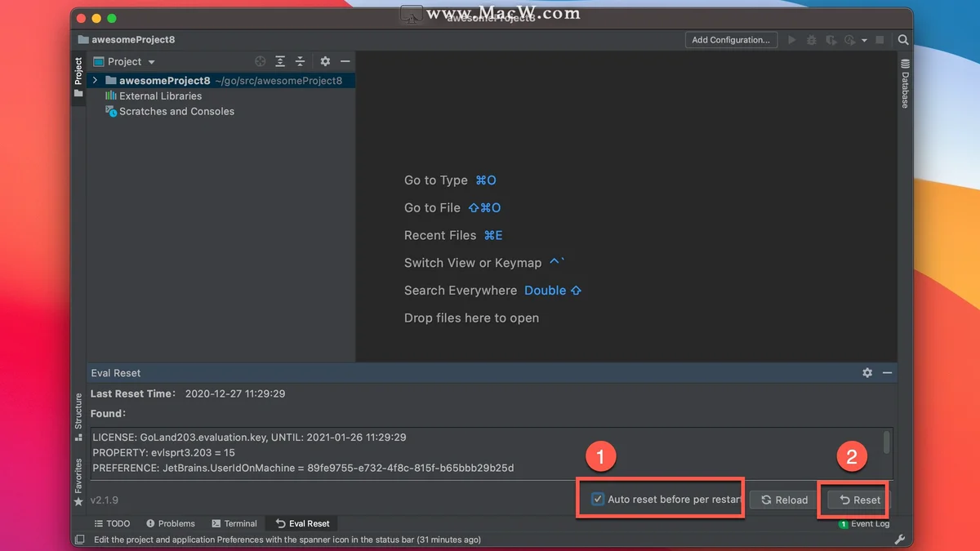Click the Reset button

[x=857, y=500]
